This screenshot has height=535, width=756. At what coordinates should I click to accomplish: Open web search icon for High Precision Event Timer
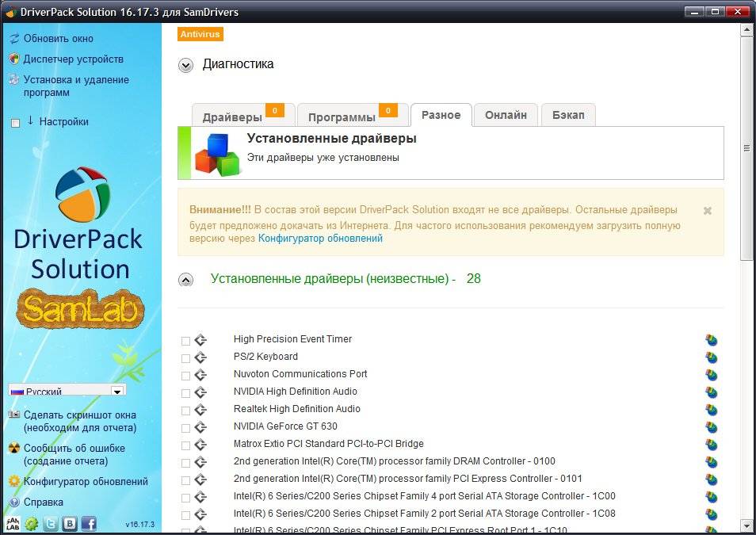(x=711, y=340)
